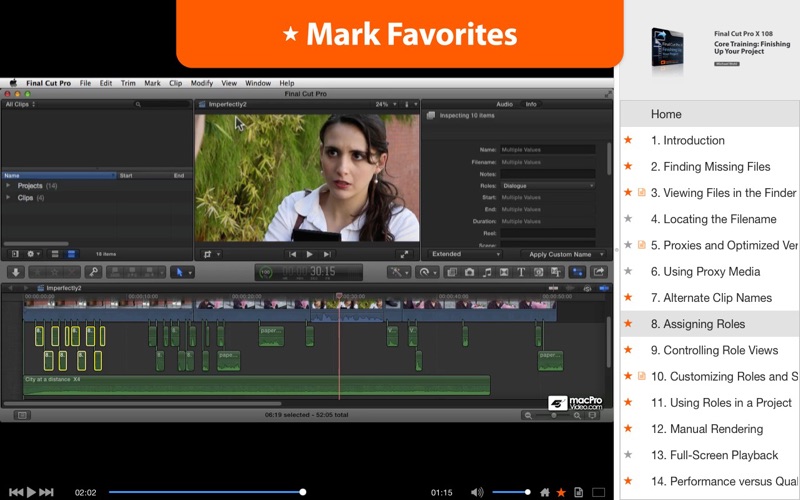Open browser gear action menu
800x500 pixels.
(33, 254)
